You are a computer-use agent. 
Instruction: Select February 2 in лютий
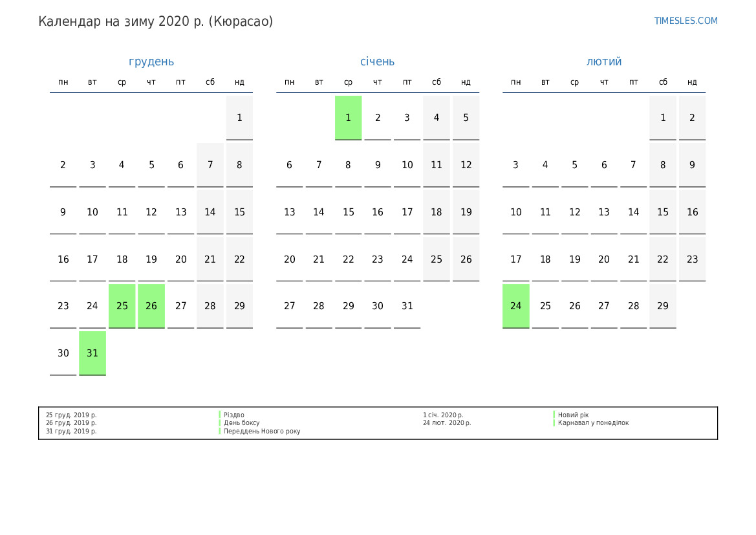coord(693,118)
